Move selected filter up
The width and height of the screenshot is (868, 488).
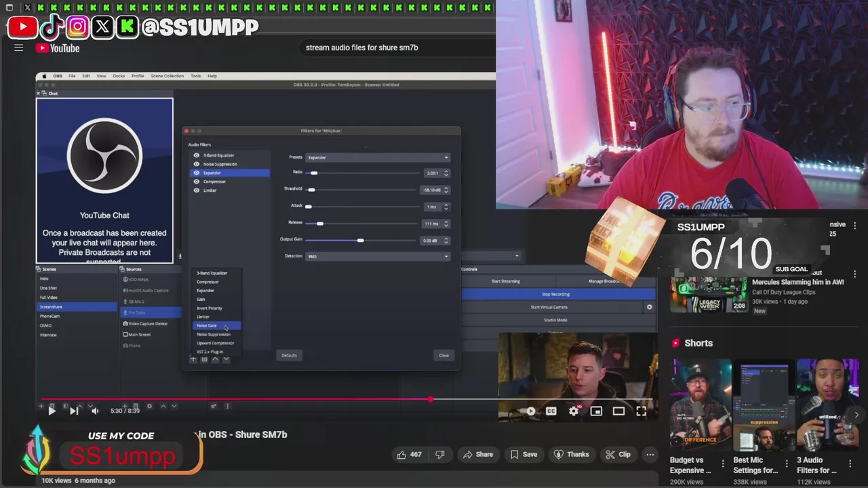coord(215,359)
